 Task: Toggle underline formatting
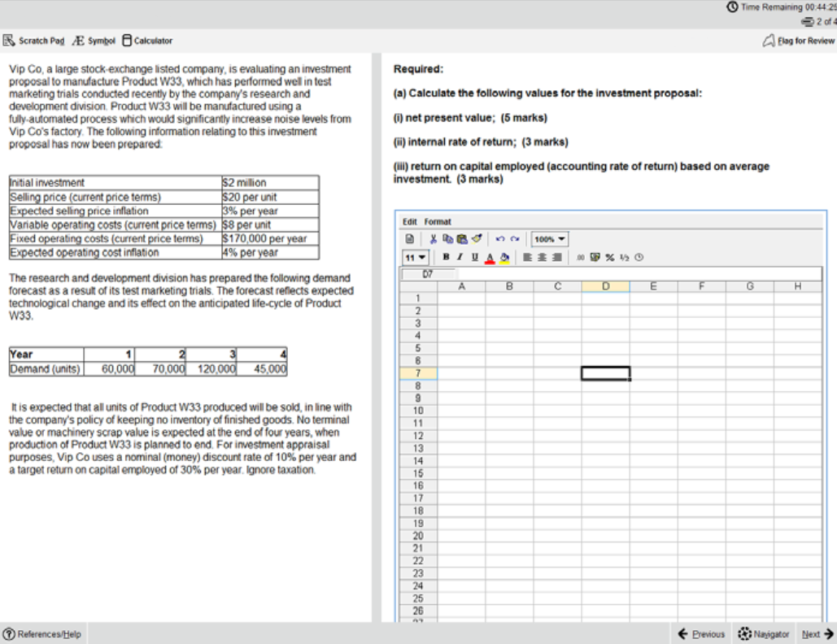tap(474, 257)
